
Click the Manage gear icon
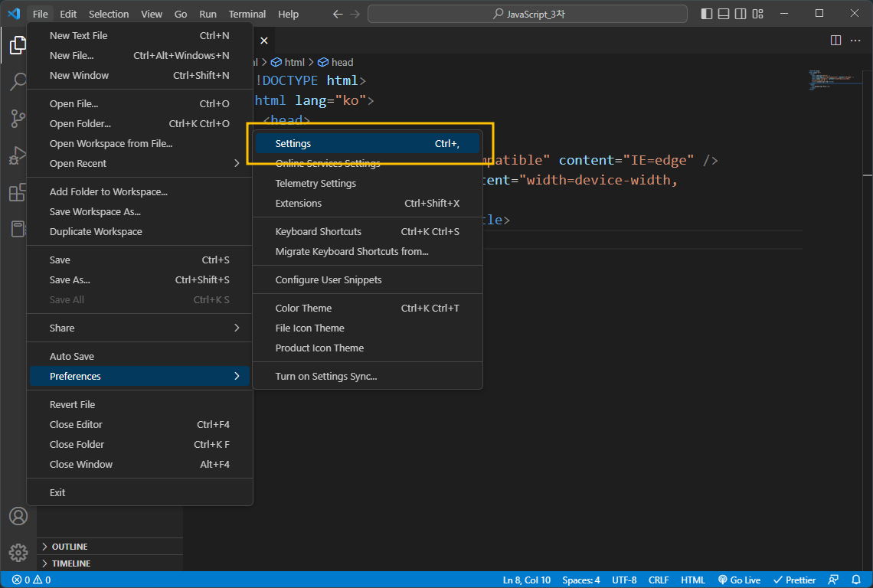18,552
